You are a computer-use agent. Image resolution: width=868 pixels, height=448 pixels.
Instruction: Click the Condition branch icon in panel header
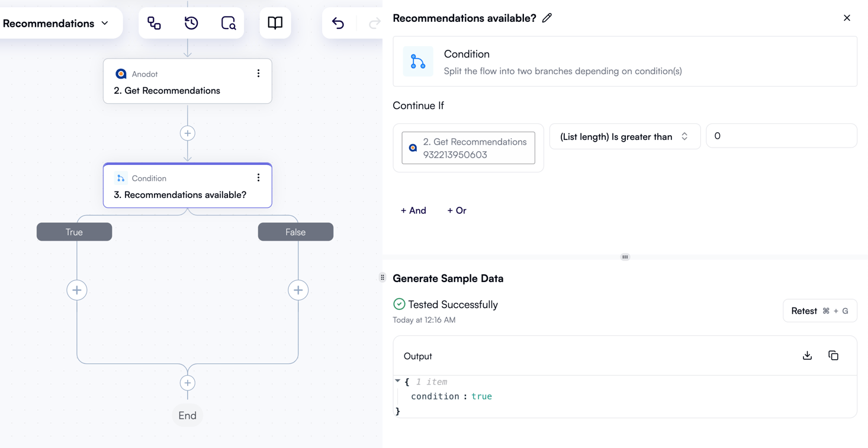(418, 62)
